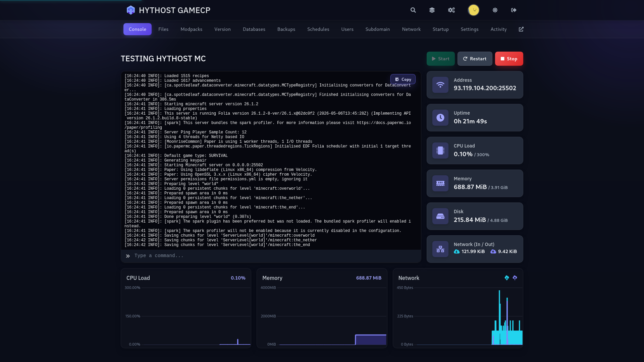Click the inbound download cloud icon next to 121.99 KiB

(x=457, y=251)
